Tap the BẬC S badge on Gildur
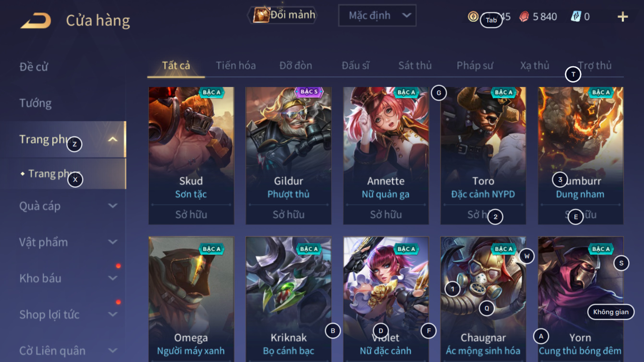This screenshot has width=644, height=362. click(309, 92)
